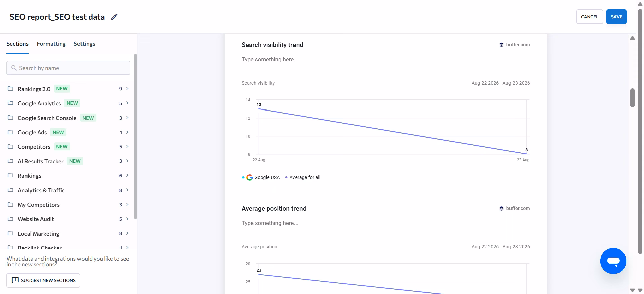Click folder icon beside My Competitors
Screen dimensions: 644x294
point(10,204)
